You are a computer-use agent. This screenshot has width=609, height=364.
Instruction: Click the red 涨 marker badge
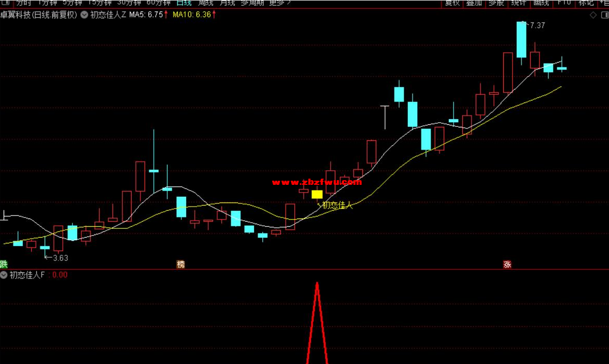[507, 265]
